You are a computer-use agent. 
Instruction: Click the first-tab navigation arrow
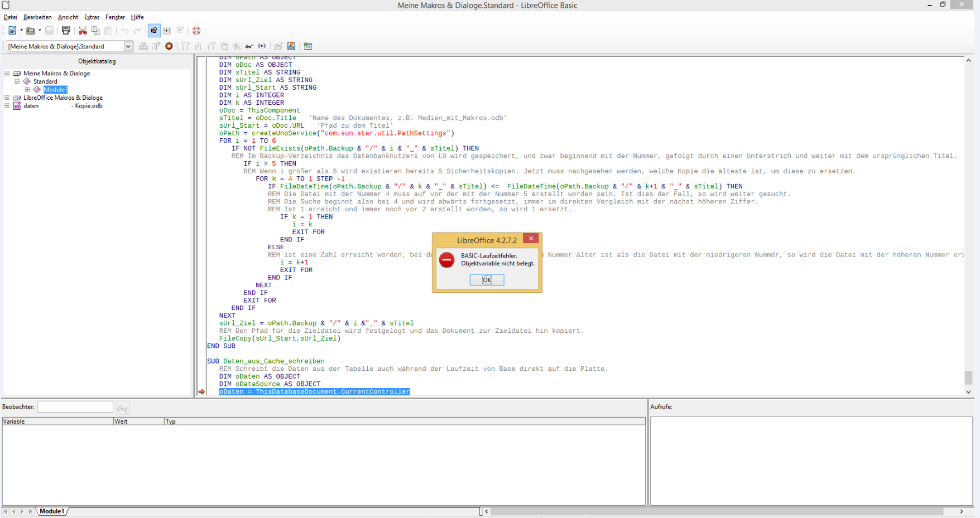pyautogui.click(x=6, y=511)
